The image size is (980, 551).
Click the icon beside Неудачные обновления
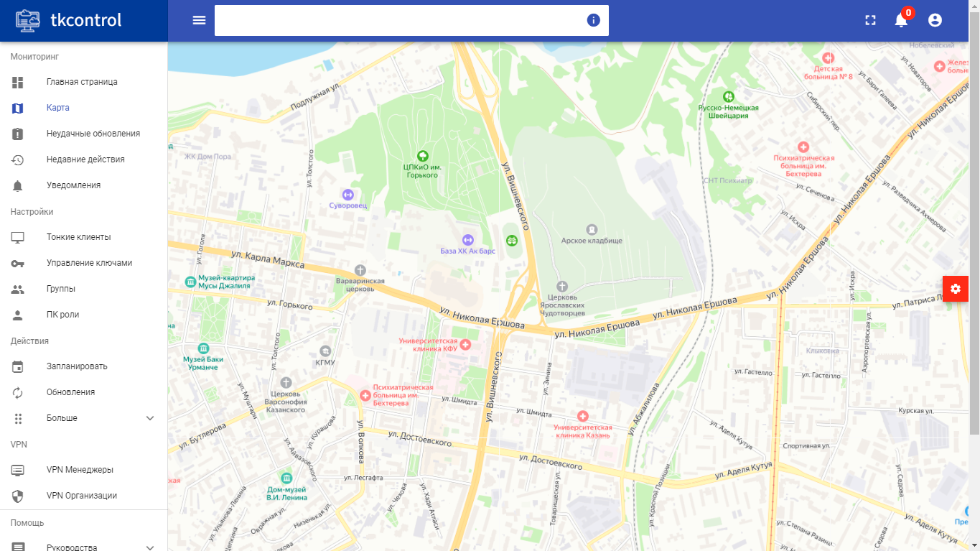18,134
